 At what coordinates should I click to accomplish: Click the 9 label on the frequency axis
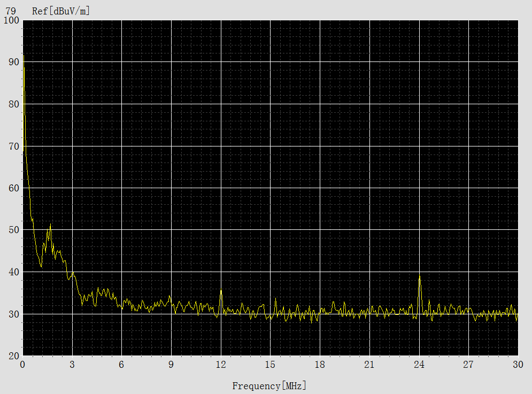[x=171, y=365]
